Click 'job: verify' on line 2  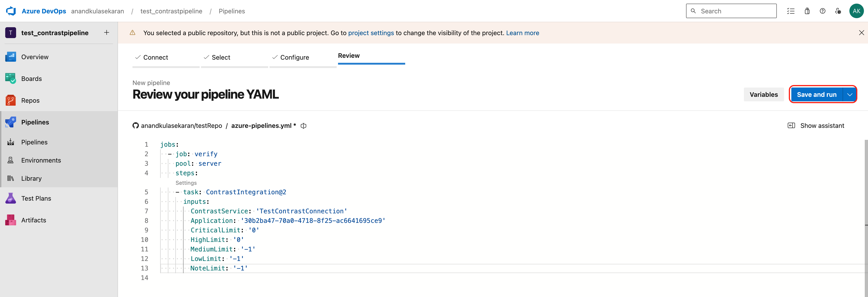(x=196, y=154)
